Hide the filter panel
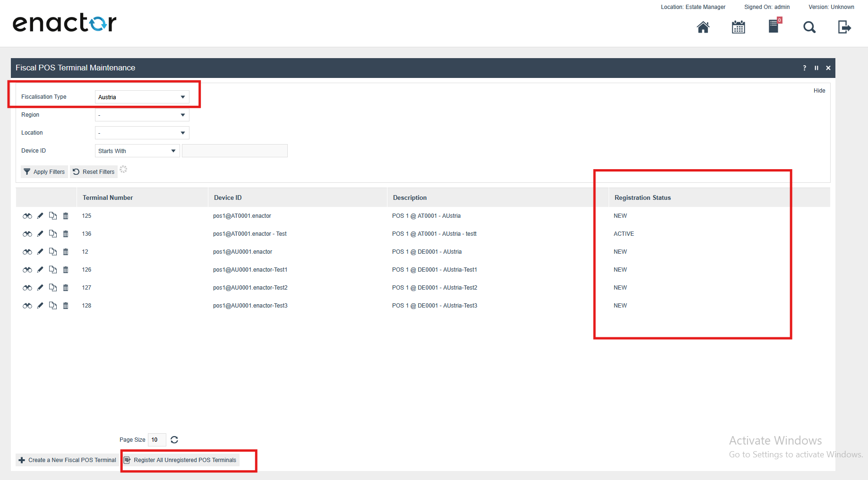The image size is (868, 480). (819, 91)
